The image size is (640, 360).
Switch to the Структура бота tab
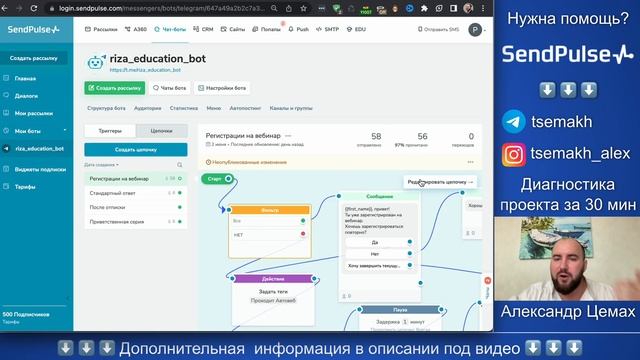[106, 108]
